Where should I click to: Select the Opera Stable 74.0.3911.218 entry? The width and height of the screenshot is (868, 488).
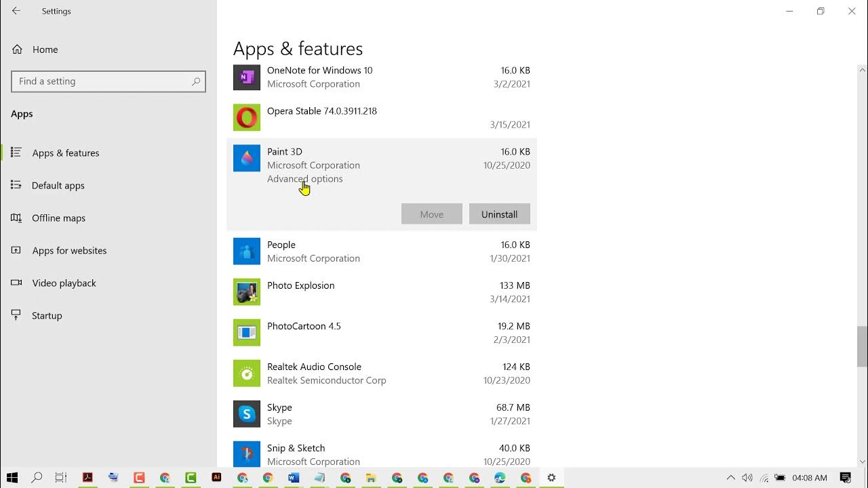pos(322,111)
